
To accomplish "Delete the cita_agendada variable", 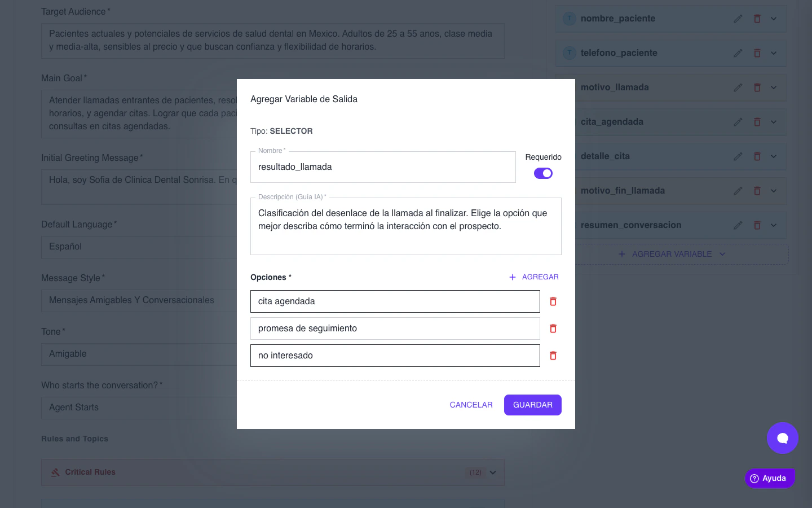I will 757,121.
